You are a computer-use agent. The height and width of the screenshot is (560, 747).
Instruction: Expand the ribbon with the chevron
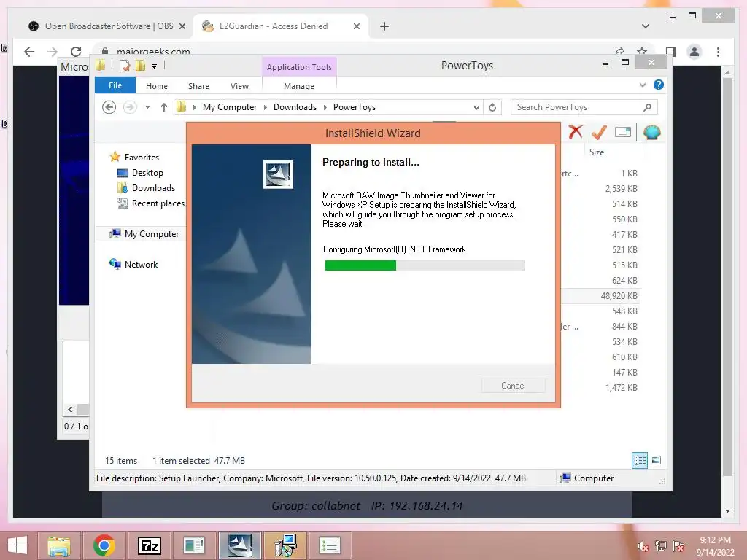[x=642, y=85]
